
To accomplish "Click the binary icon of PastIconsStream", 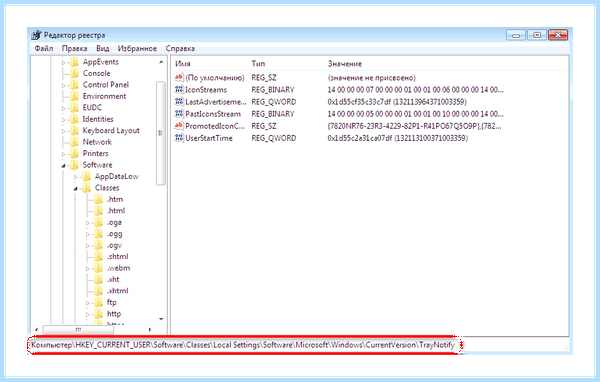I will click(179, 114).
